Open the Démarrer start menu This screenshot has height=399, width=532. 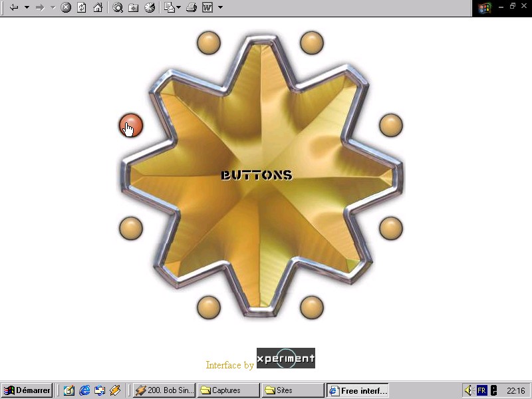coord(27,390)
